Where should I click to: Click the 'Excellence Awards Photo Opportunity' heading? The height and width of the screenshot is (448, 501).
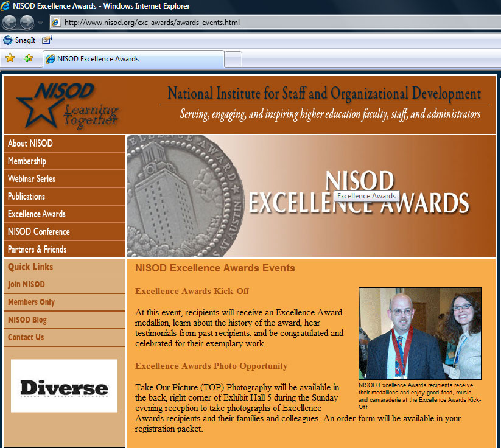[x=211, y=366]
